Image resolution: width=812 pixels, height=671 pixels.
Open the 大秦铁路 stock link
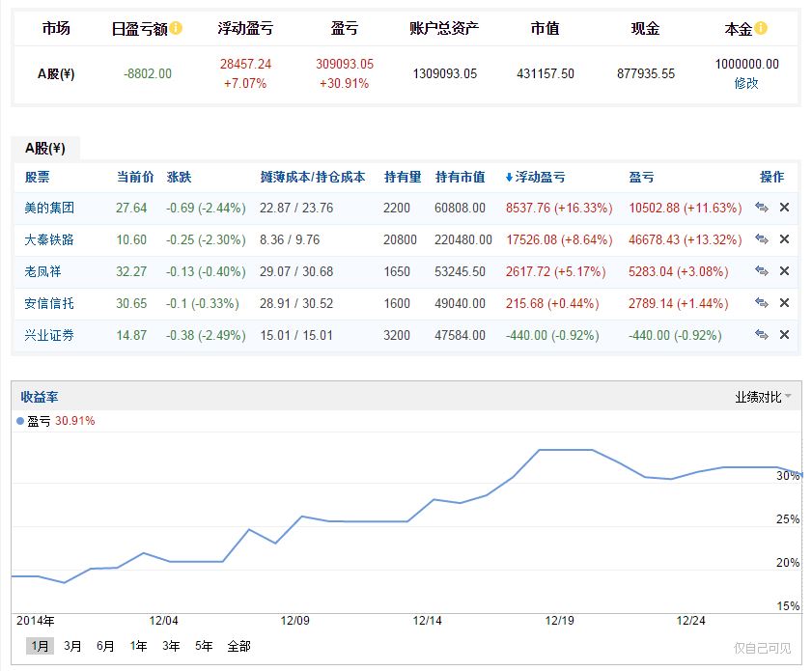coord(49,239)
